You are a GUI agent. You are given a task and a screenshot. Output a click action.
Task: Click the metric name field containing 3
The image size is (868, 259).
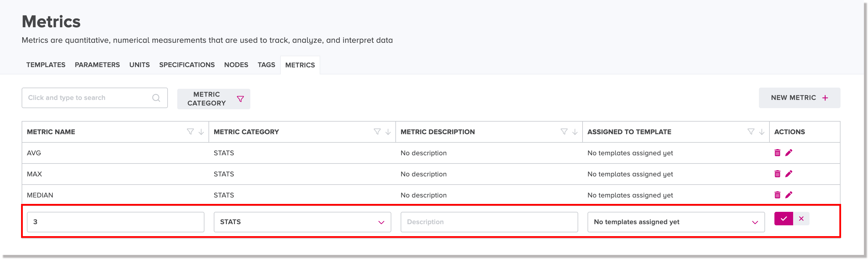pos(116,222)
